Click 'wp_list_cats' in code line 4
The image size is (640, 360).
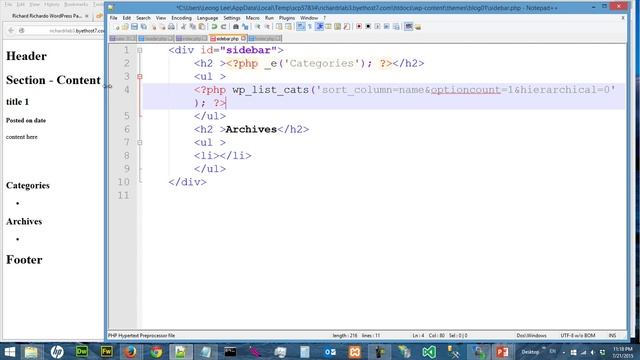click(x=271, y=90)
